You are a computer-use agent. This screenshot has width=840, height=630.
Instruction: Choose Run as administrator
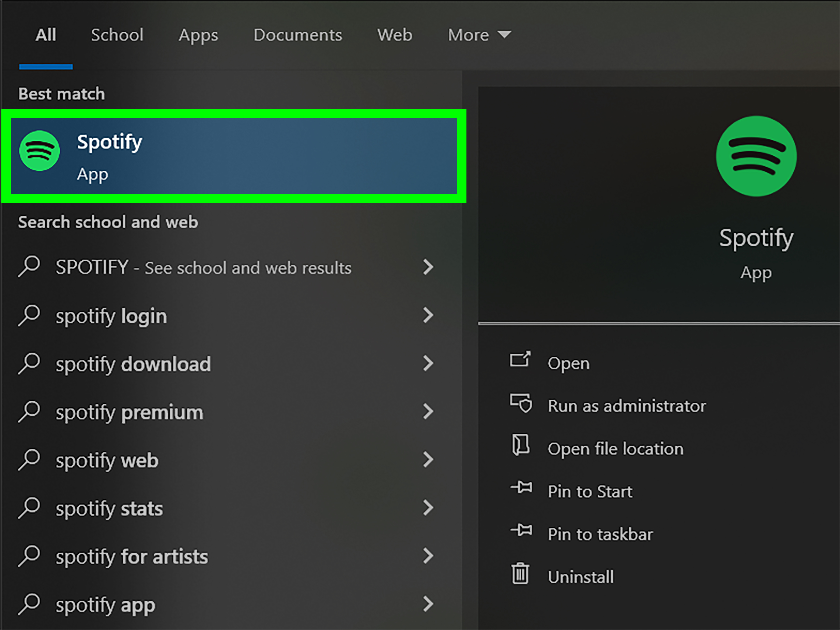pos(627,406)
